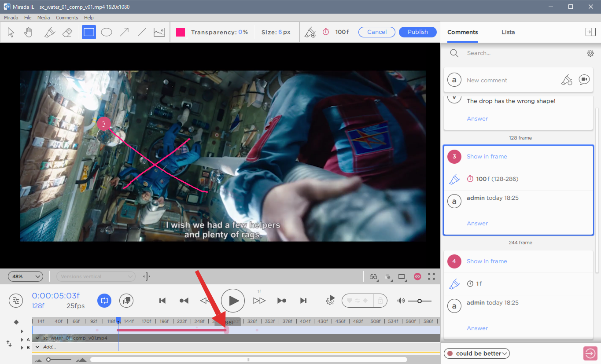This screenshot has height=364, width=601.
Task: Cancel the current annotation
Action: pyautogui.click(x=377, y=32)
